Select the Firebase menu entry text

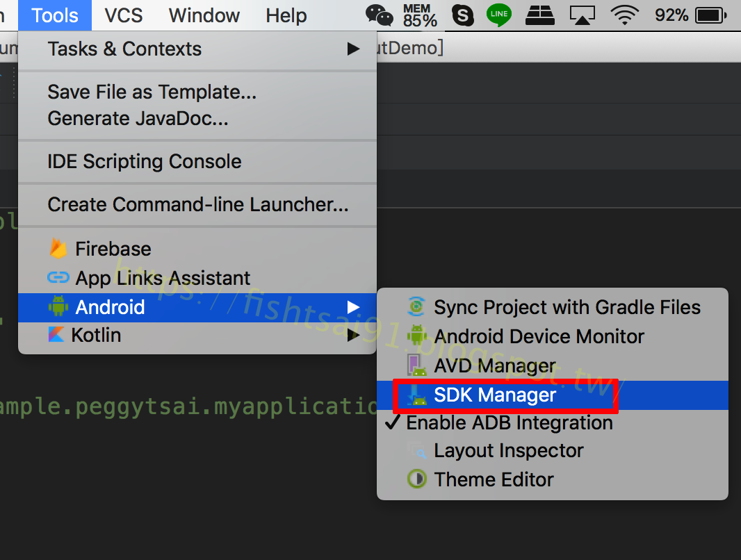(113, 249)
